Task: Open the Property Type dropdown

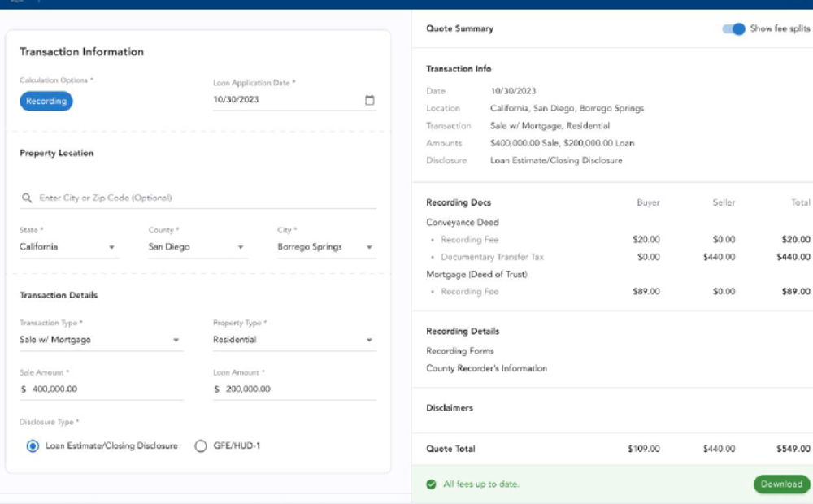Action: (370, 340)
